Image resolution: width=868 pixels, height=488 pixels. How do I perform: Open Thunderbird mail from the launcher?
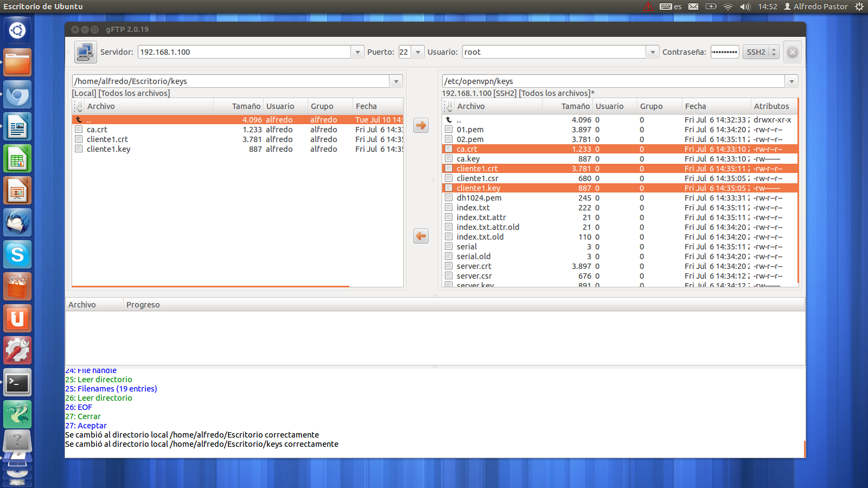coord(17,223)
